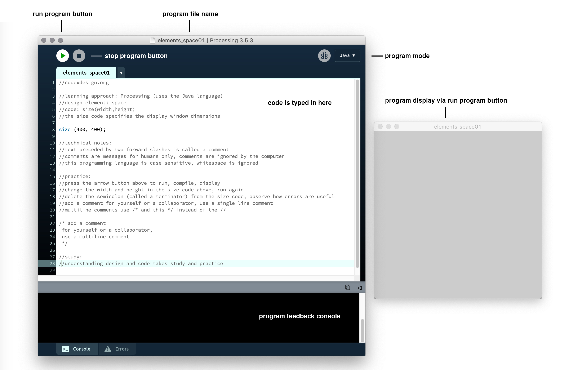Open the tab menu arrow beside elements_space01

click(121, 73)
